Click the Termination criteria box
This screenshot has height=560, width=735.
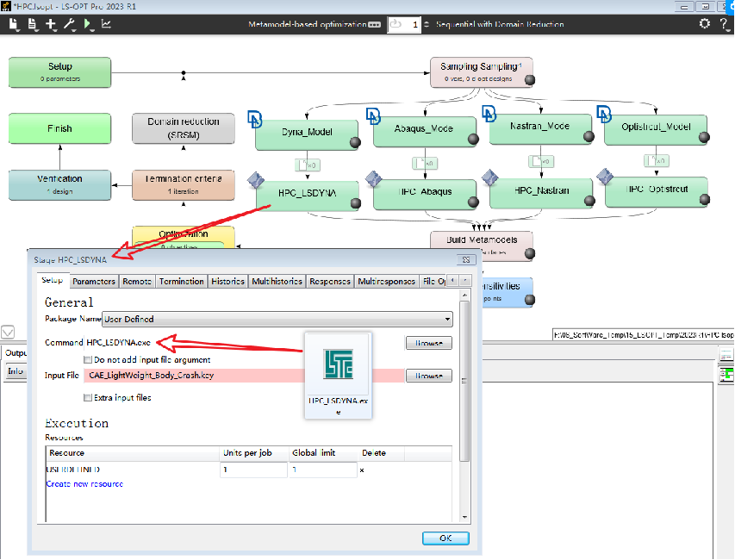point(184,185)
